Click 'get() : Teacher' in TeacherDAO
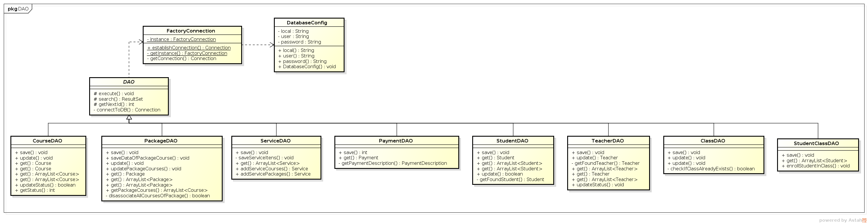Viewport: 868px width, 224px height. [590, 174]
